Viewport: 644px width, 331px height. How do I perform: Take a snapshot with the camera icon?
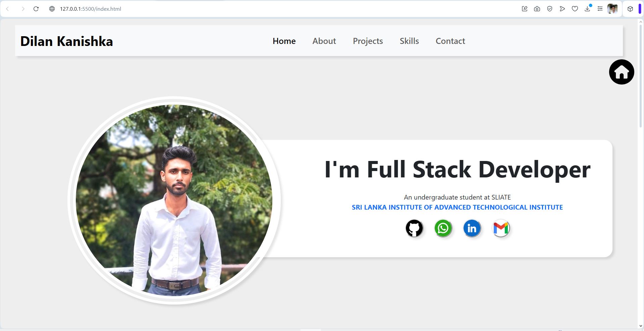[x=537, y=9]
